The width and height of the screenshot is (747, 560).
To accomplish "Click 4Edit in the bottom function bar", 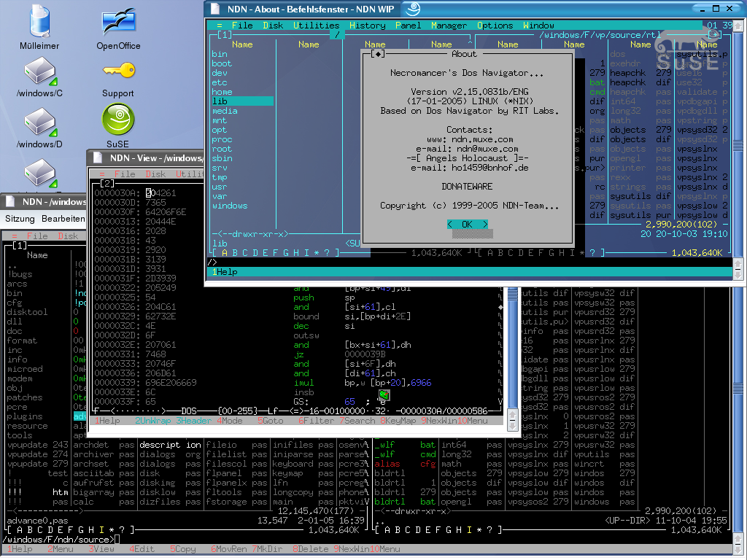I will point(142,549).
